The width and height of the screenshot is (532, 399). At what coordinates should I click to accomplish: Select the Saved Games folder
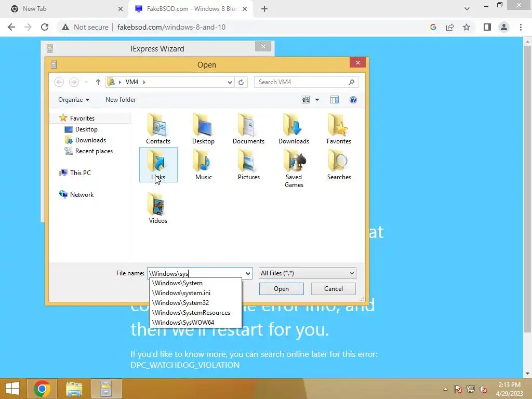[294, 169]
